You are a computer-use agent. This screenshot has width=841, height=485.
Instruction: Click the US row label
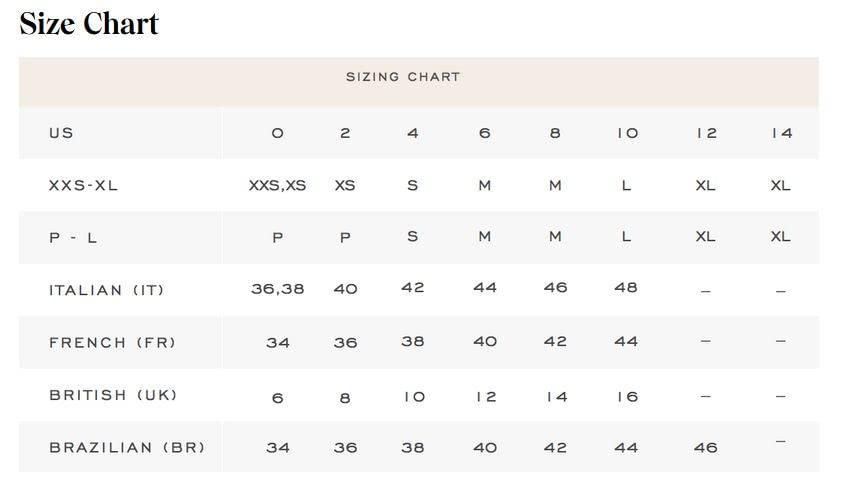tap(61, 133)
